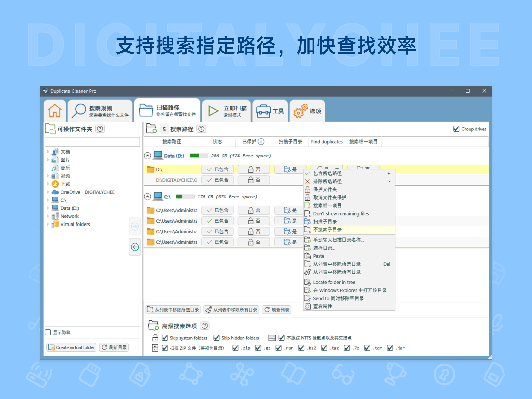
Task: Click 已包含 status button on D:\ row
Action: [x=217, y=169]
